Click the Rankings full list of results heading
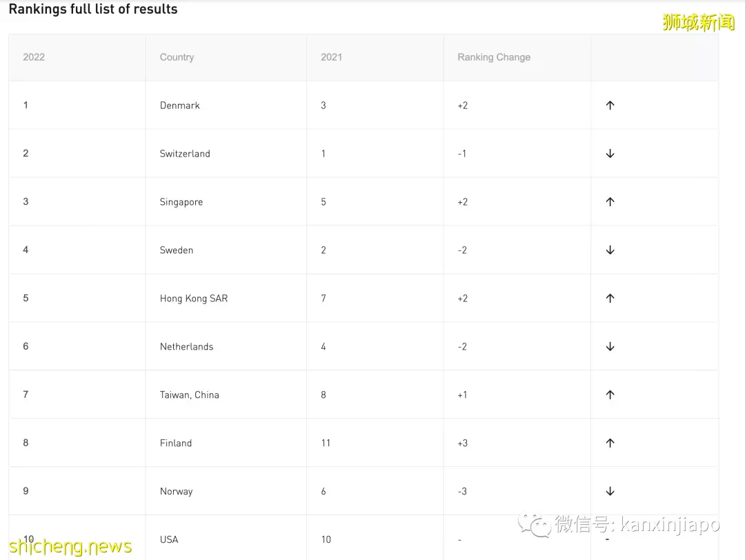This screenshot has width=745, height=560. point(93,9)
